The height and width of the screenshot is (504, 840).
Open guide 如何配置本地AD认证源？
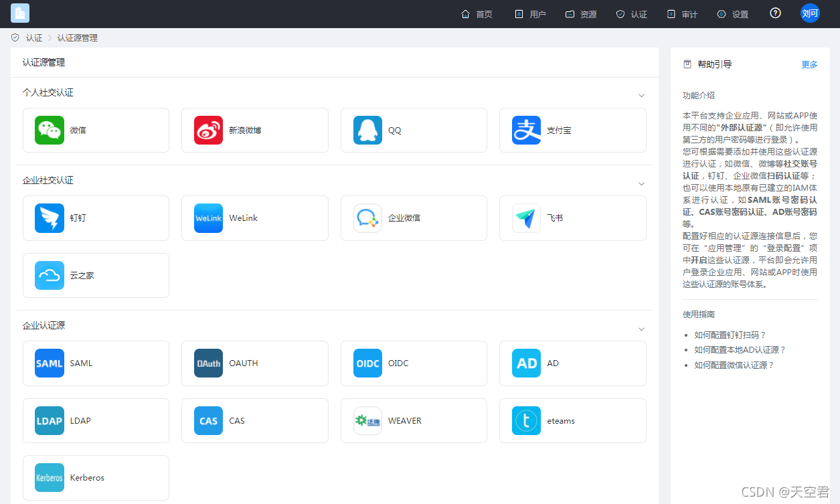pos(740,350)
